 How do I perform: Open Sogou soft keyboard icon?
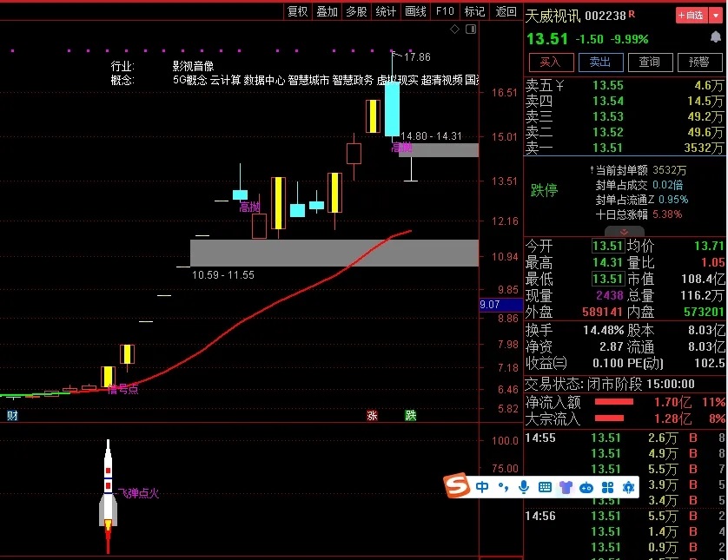tap(545, 487)
